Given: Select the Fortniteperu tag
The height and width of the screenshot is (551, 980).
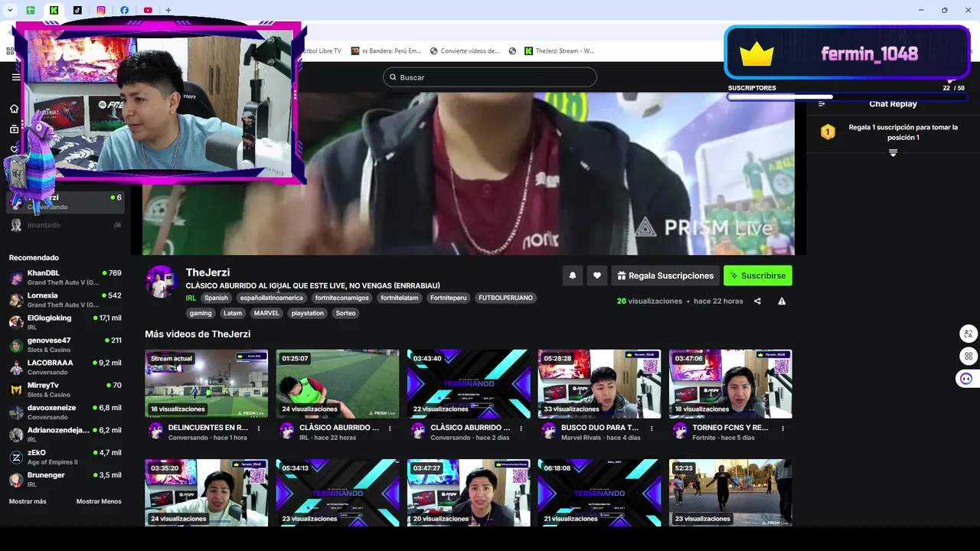Looking at the screenshot, I should coord(449,298).
